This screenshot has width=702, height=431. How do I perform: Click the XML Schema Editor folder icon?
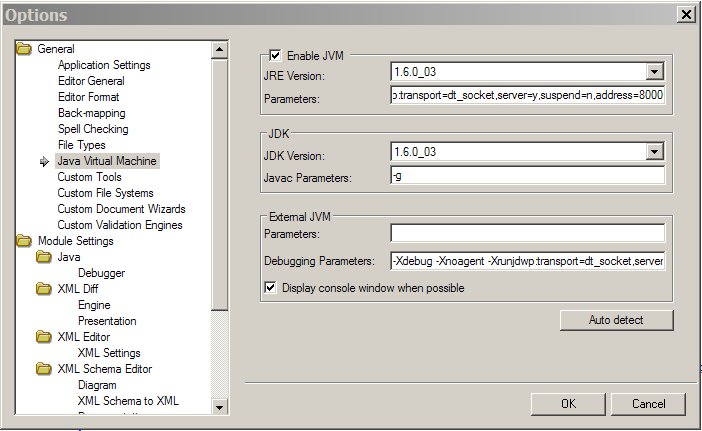(x=44, y=369)
